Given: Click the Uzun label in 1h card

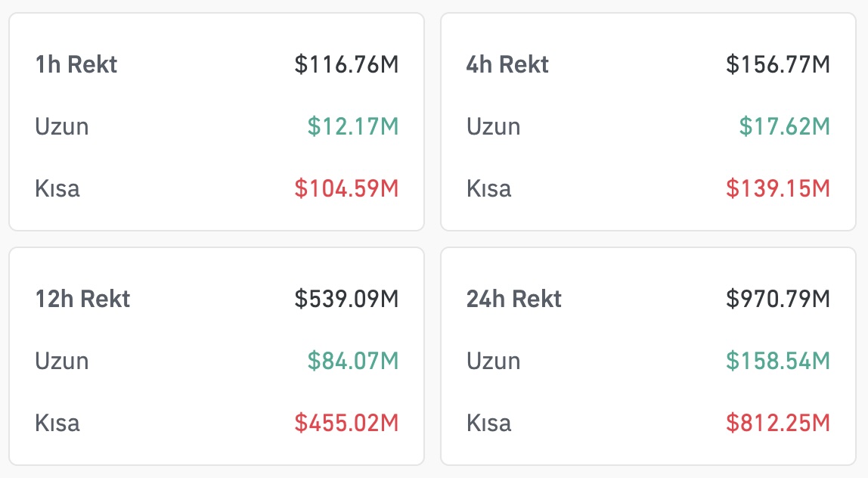Looking at the screenshot, I should pyautogui.click(x=62, y=126).
